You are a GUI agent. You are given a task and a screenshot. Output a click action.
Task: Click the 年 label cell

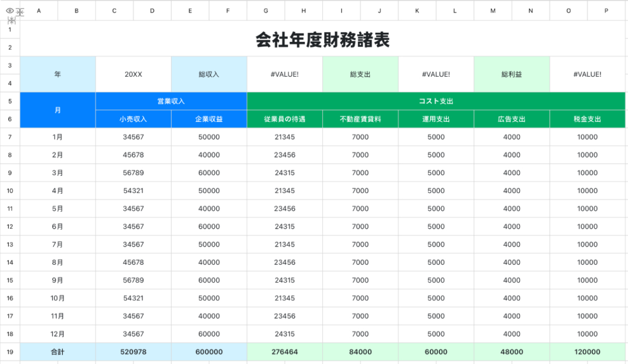coord(58,74)
